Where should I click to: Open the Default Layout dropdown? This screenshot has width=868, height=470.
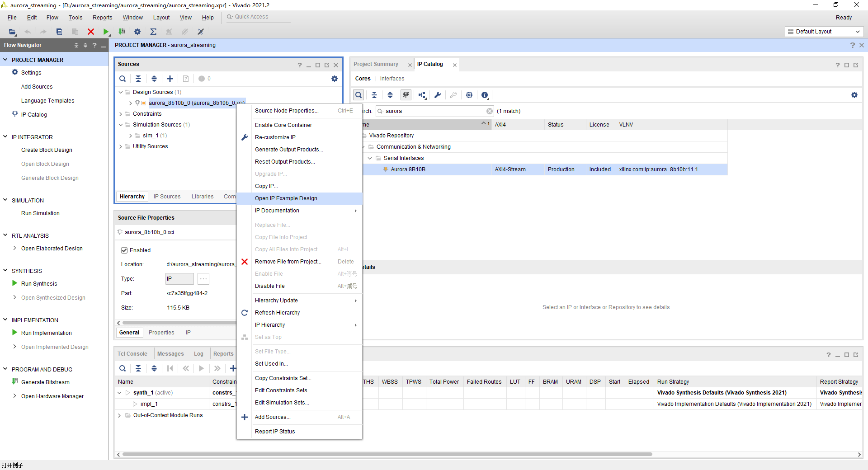(824, 32)
